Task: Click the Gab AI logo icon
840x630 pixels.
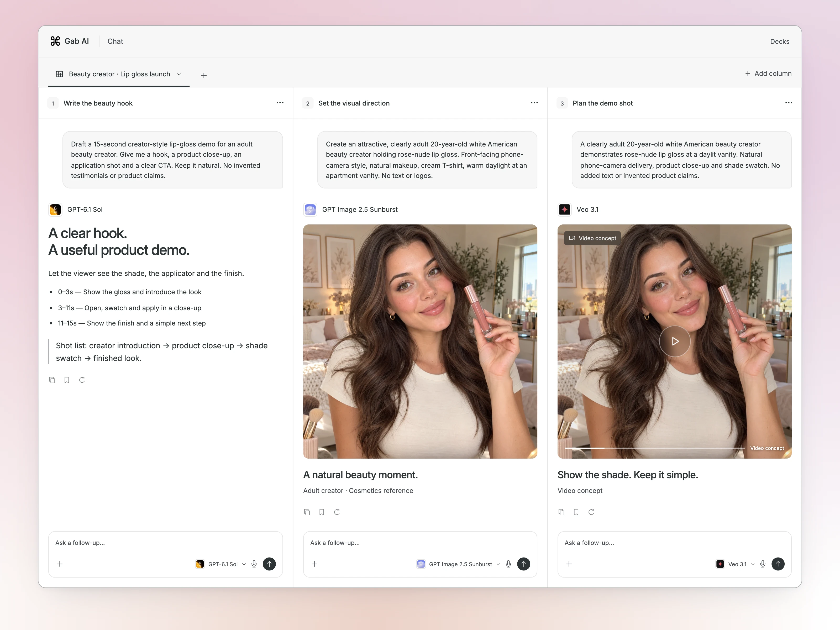Action: (x=55, y=41)
